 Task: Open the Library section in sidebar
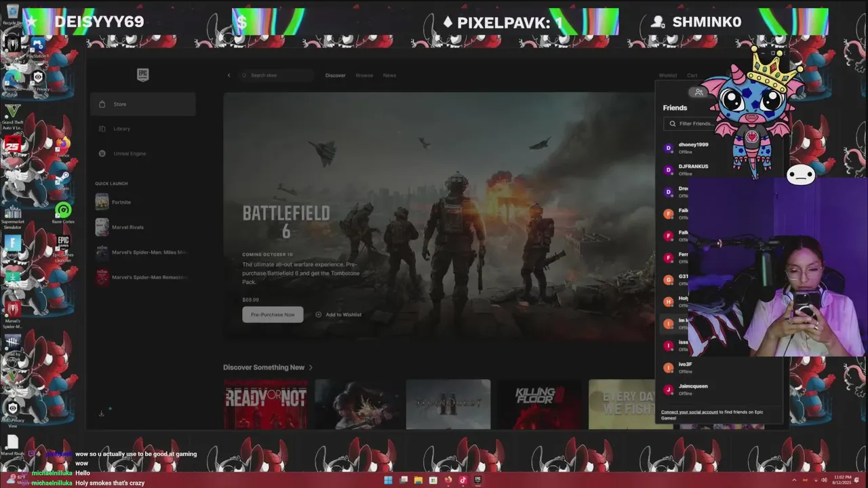click(143, 129)
